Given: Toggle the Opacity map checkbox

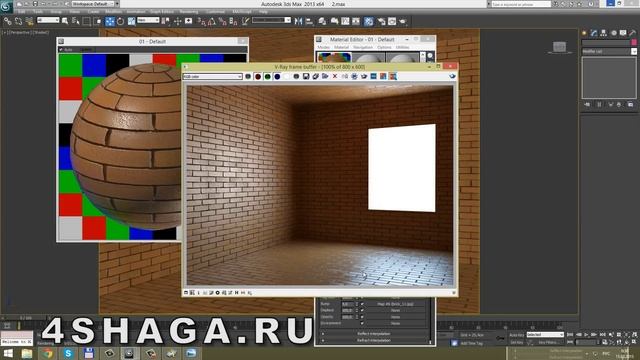Looking at the screenshot, I should point(362,317).
